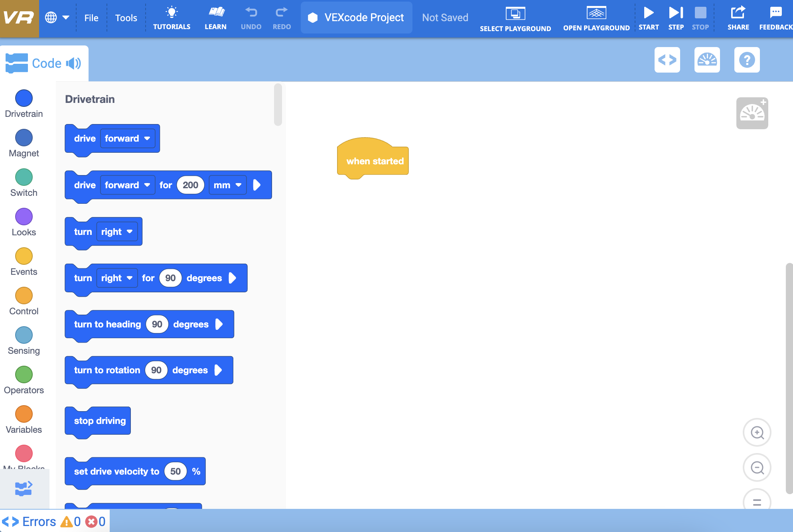Screen dimensions: 793x532
Task: Zoom in on the workspace canvas
Action: (757, 432)
